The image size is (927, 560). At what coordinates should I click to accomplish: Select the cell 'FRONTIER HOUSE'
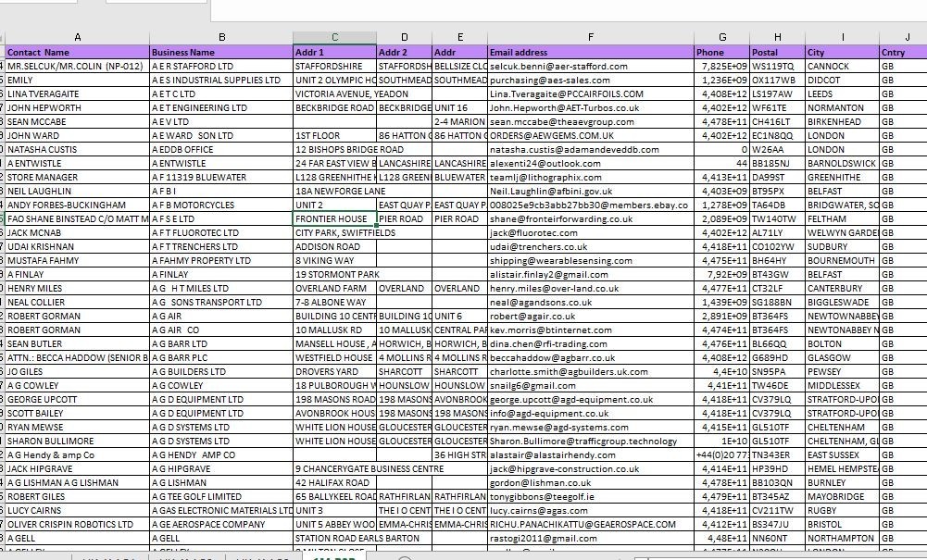334,218
